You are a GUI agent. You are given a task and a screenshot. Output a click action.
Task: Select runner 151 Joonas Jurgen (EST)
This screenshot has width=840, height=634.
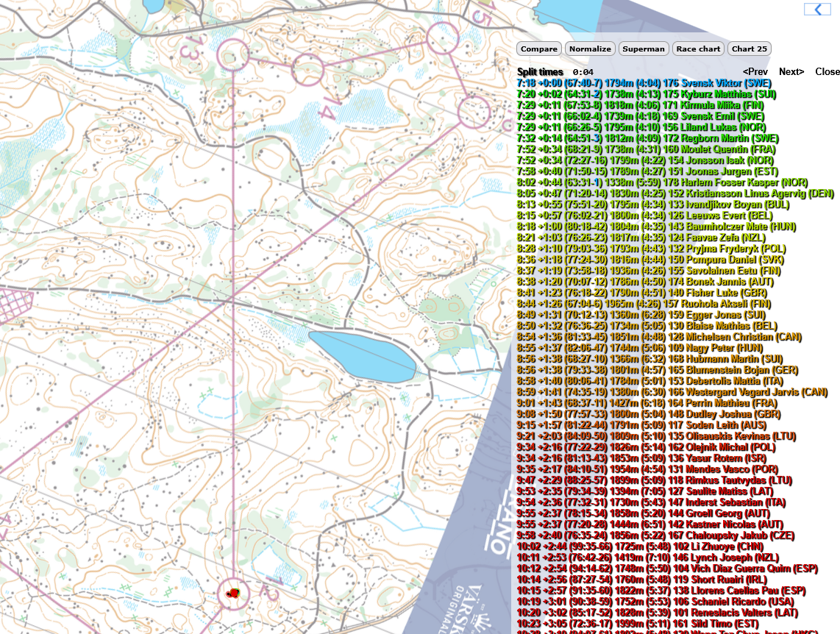click(x=647, y=171)
